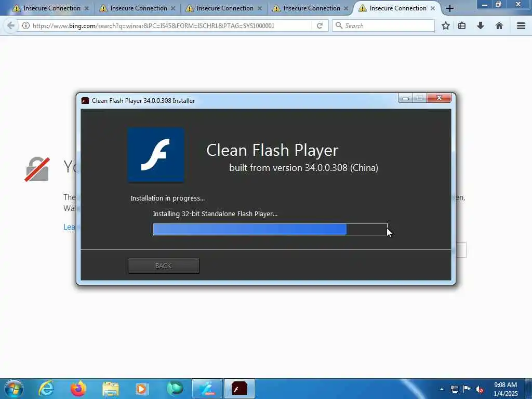Open a new tab with plus button
This screenshot has height=399, width=532.
[x=450, y=8]
